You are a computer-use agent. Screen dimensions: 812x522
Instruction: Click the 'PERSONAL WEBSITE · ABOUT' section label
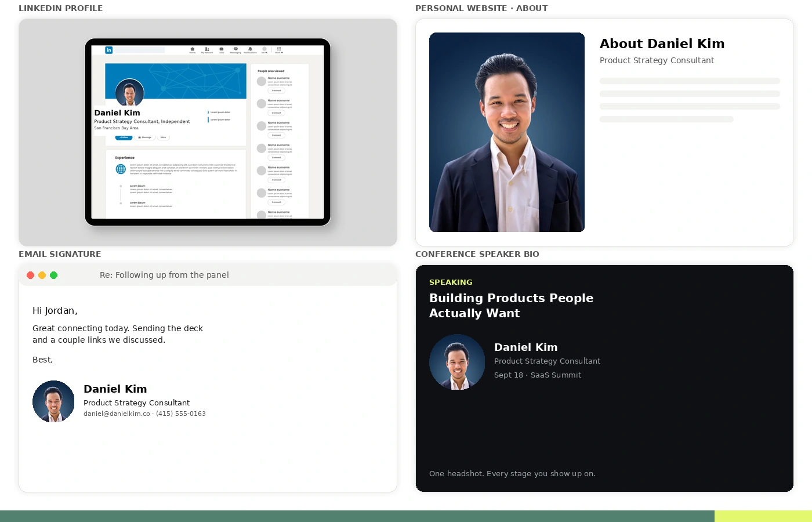click(481, 8)
